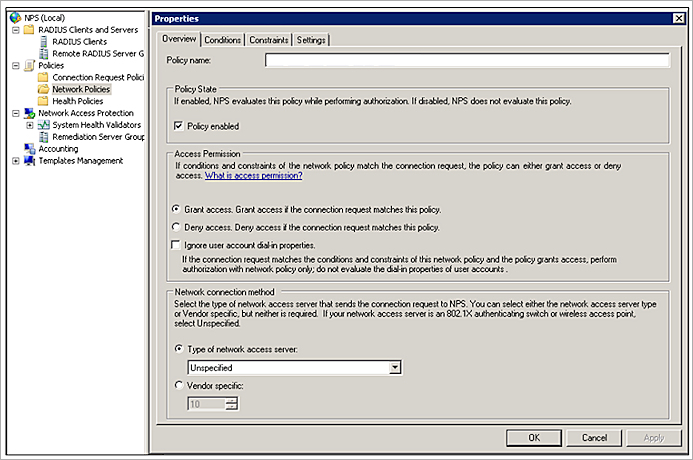Click the Health Policies folder icon
The image size is (693, 460).
tap(43, 101)
